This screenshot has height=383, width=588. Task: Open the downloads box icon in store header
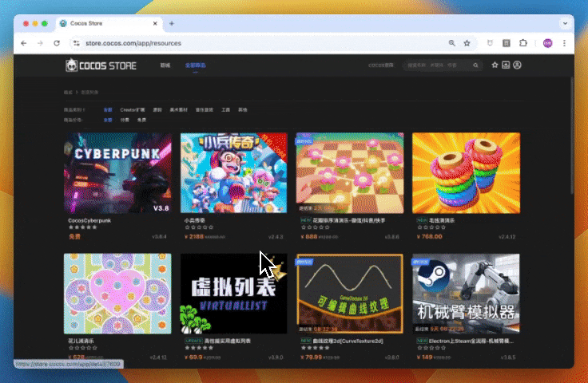[506, 65]
